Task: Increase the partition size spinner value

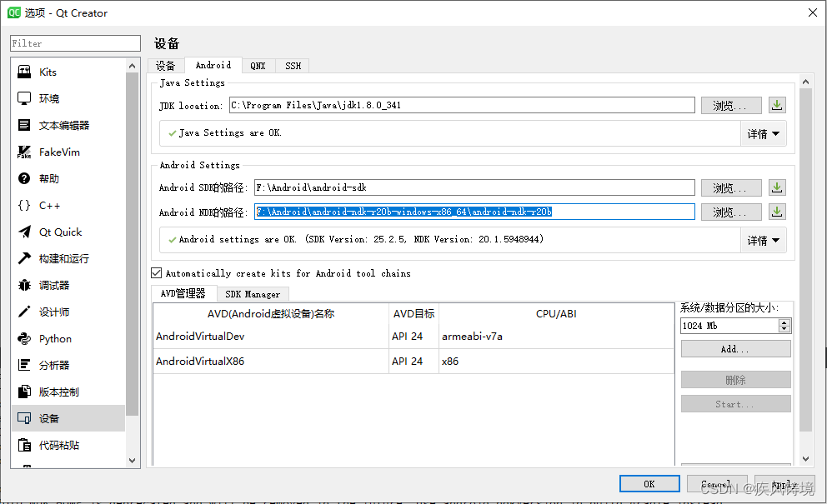Action: click(x=784, y=322)
